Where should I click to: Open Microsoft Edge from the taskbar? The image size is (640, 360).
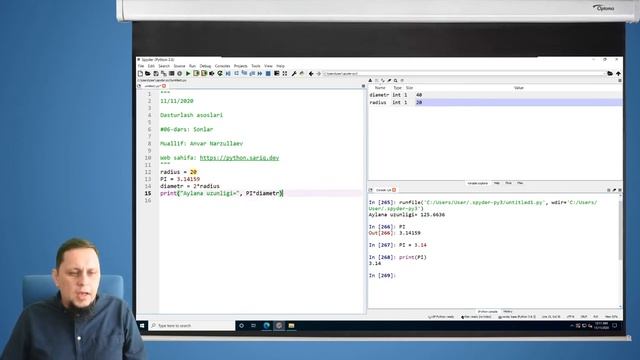[267, 326]
